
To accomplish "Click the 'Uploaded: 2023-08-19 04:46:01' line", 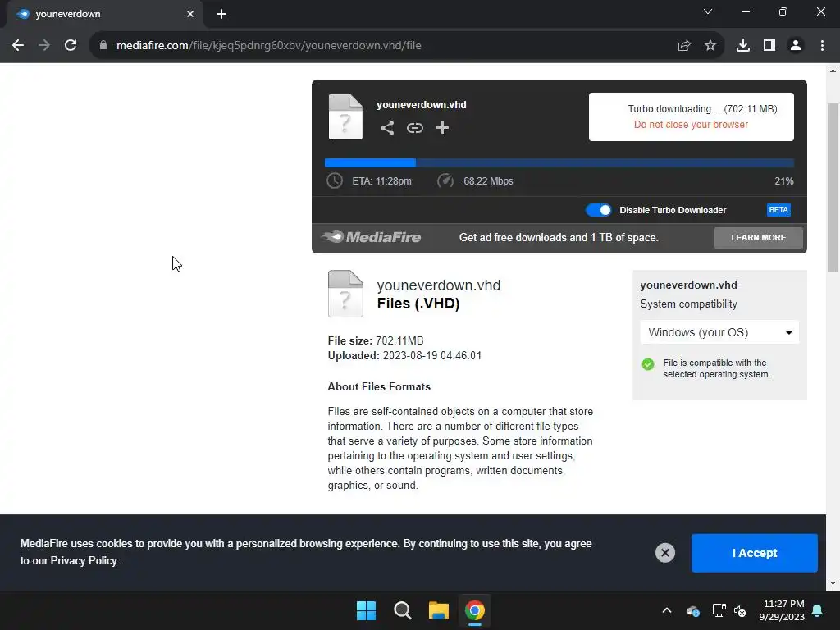I will [404, 356].
